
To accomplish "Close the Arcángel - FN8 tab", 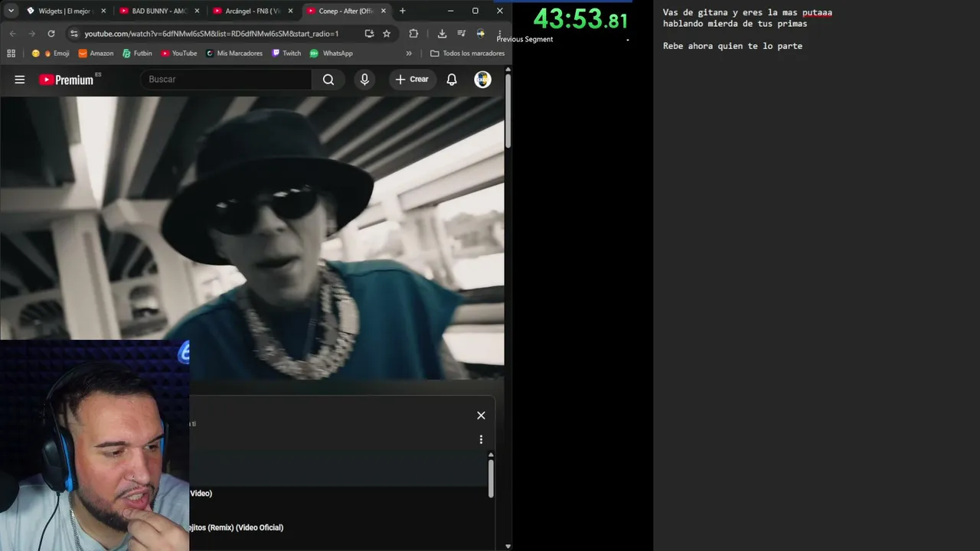I will click(x=290, y=11).
